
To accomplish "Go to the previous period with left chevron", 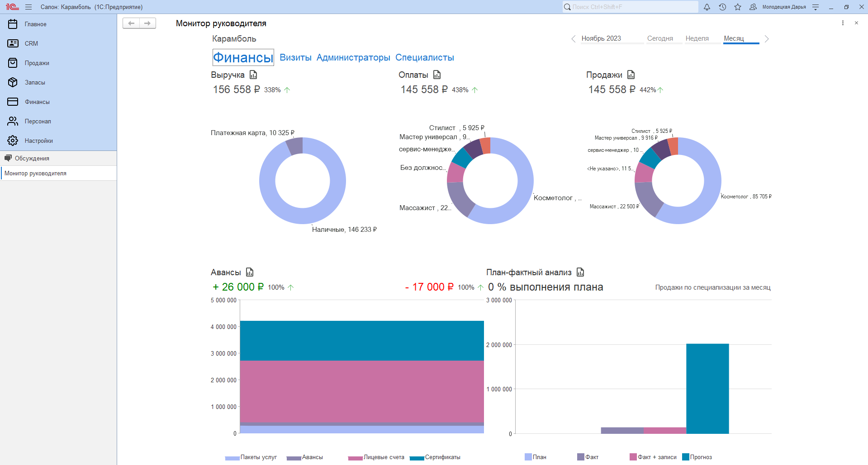I will (574, 39).
